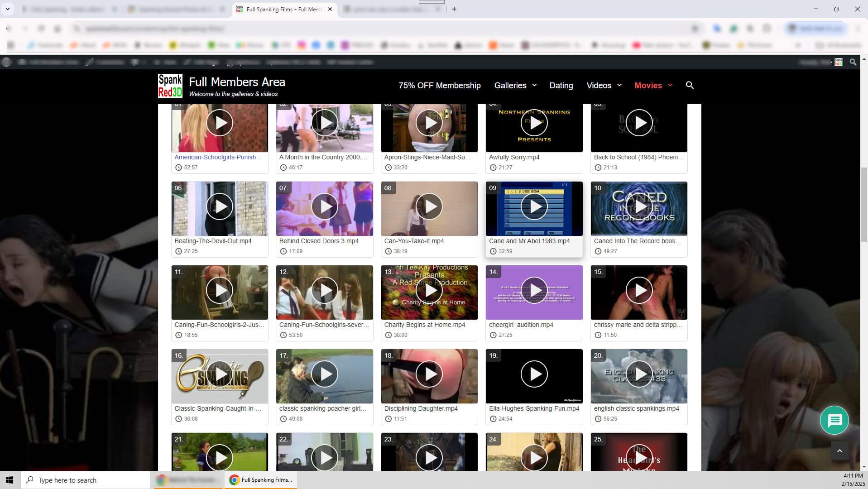868x489 pixels.
Task: Open the Dating menu item
Action: click(x=561, y=85)
